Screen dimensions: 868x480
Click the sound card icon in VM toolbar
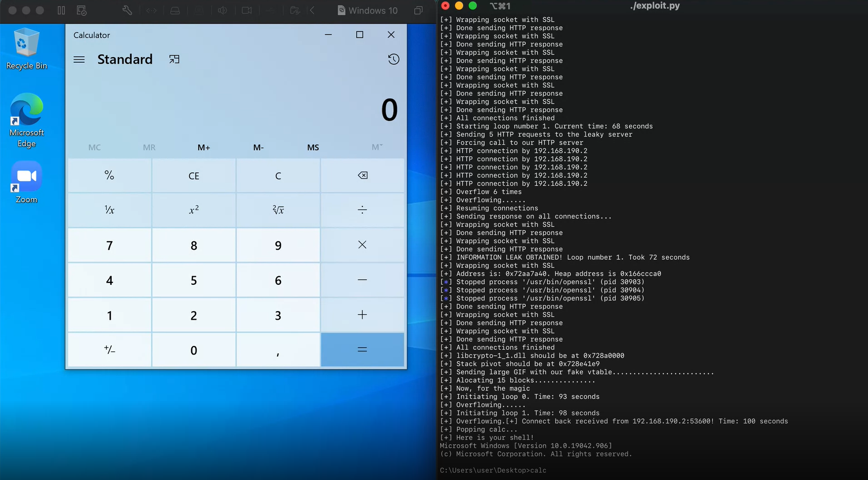coord(222,10)
